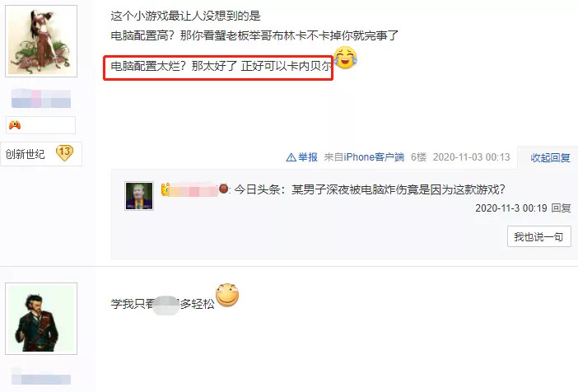Click the blurred replier name in the sub-comment
Image resolution: width=578 pixels, height=392 pixels.
[x=193, y=189]
